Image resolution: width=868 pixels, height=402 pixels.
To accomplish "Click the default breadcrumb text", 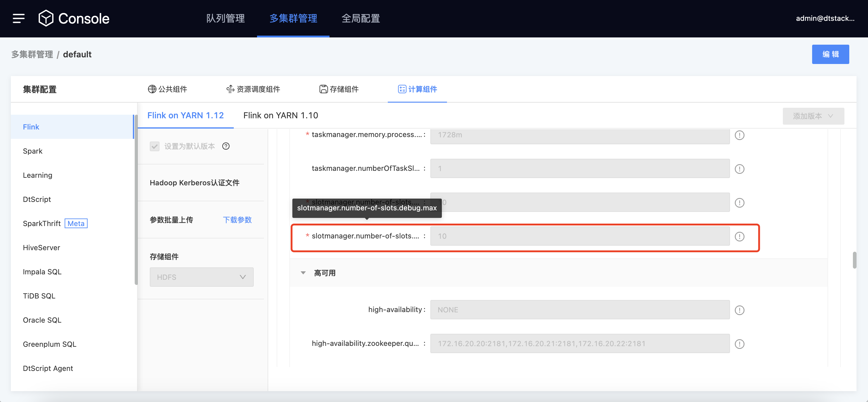I will 77,54.
